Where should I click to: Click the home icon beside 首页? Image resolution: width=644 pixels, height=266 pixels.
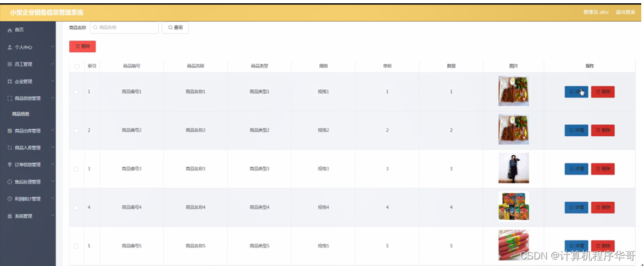click(x=10, y=30)
